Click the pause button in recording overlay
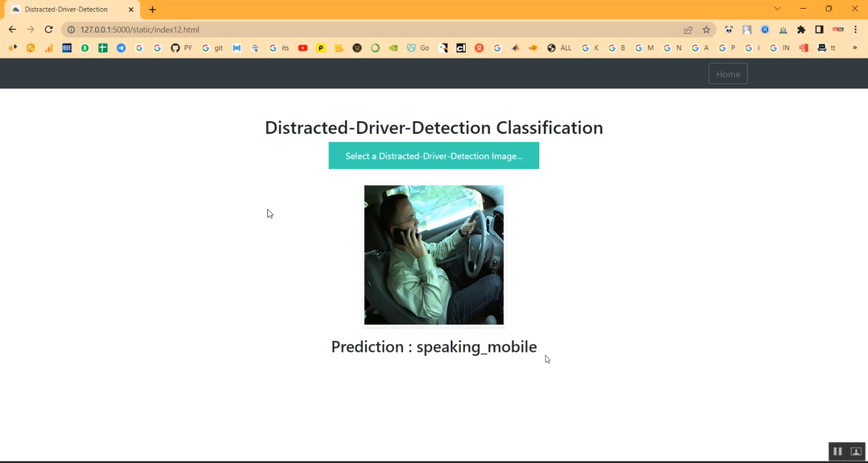Screen dimensions: 868x463 [x=837, y=451]
